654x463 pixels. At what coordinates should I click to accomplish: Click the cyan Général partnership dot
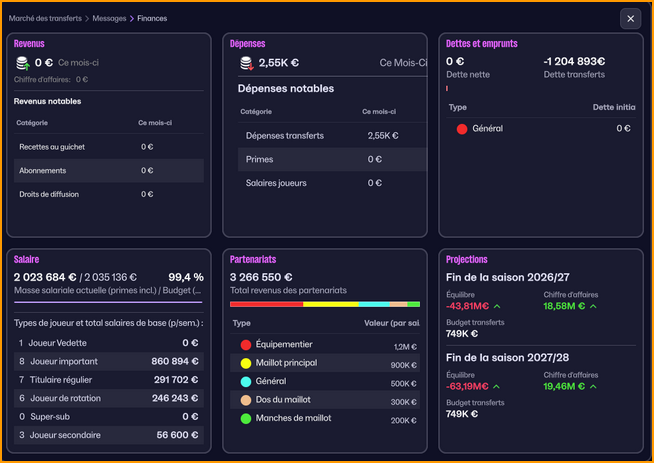coord(246,383)
